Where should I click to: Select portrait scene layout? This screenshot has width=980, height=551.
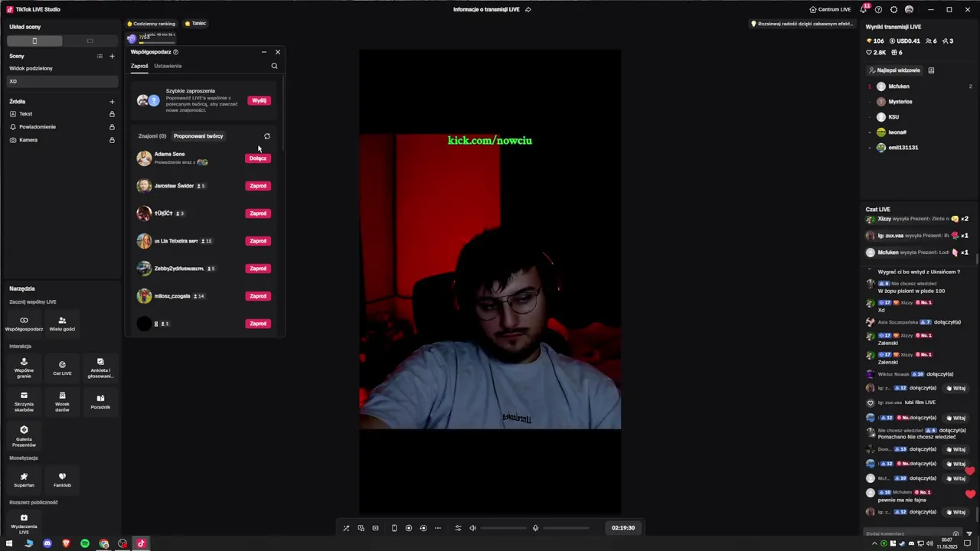[x=34, y=41]
